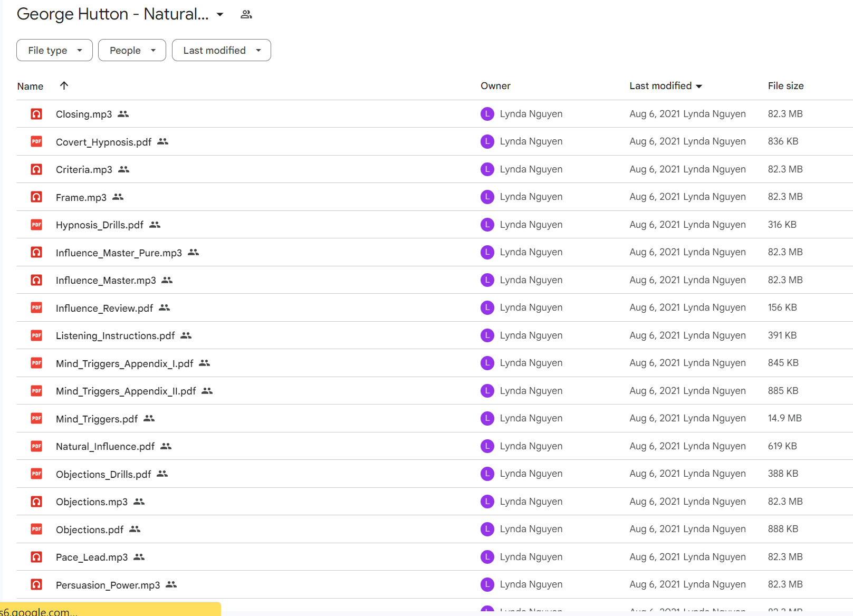Select Natural_Influence.pdf file name
The image size is (853, 616).
click(x=106, y=446)
